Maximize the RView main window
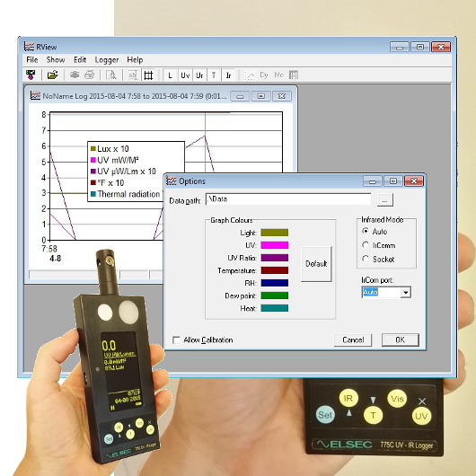 coord(420,47)
